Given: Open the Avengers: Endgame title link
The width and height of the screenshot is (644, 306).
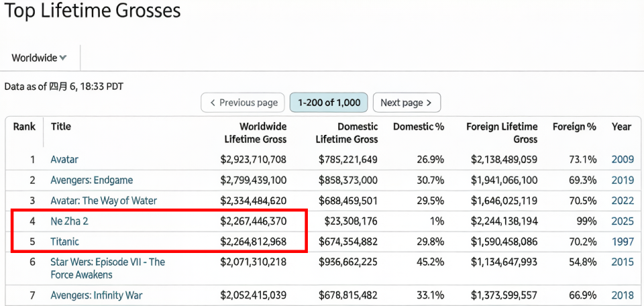Looking at the screenshot, I should coord(91,181).
